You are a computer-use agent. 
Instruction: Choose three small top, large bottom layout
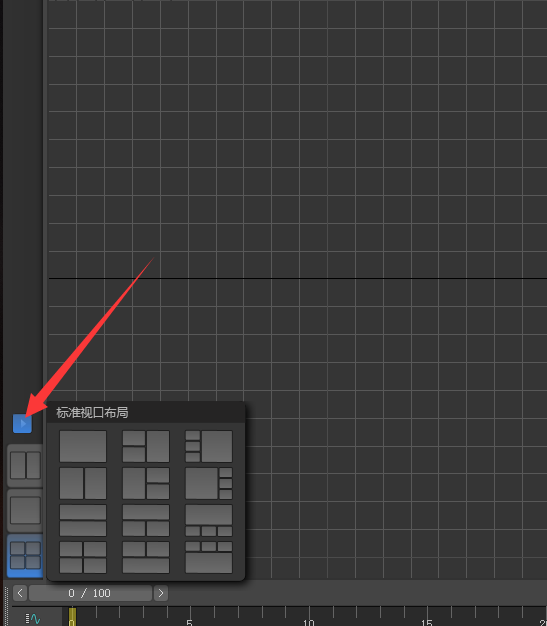(209, 557)
